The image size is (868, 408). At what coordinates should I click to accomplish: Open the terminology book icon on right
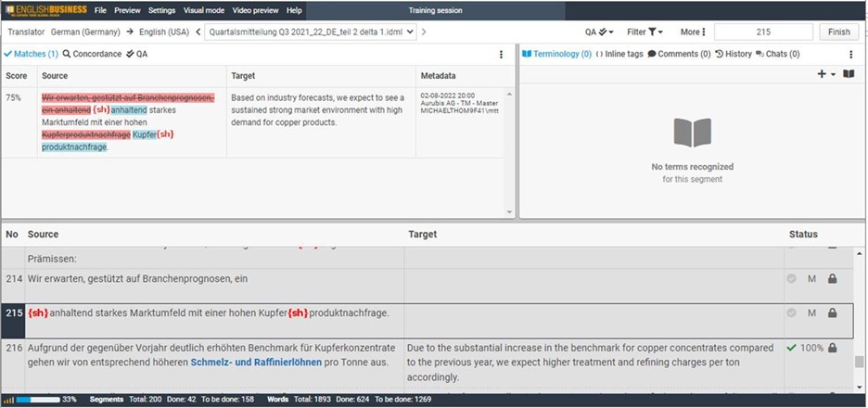coord(849,74)
